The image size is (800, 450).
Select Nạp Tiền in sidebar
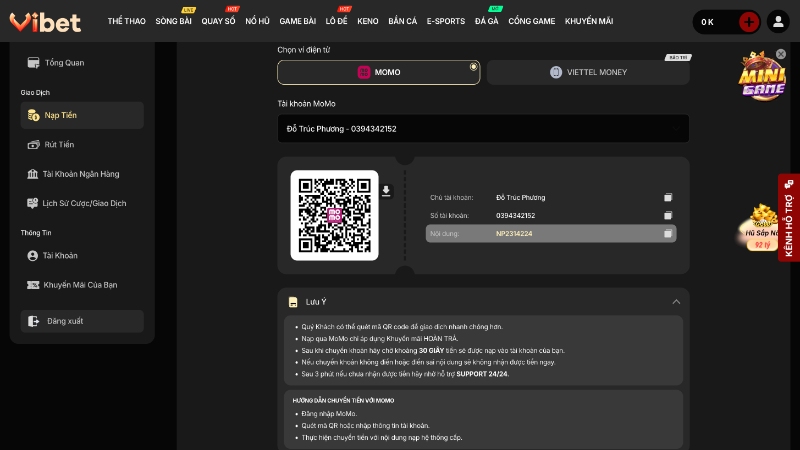[82, 115]
